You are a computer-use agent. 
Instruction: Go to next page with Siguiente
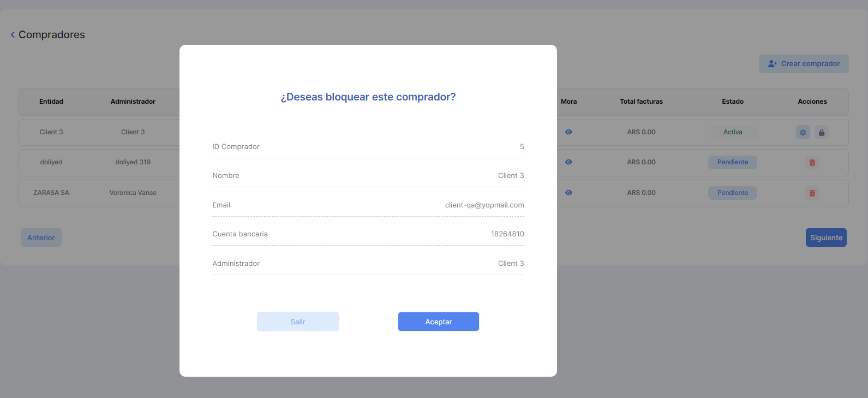pos(826,237)
